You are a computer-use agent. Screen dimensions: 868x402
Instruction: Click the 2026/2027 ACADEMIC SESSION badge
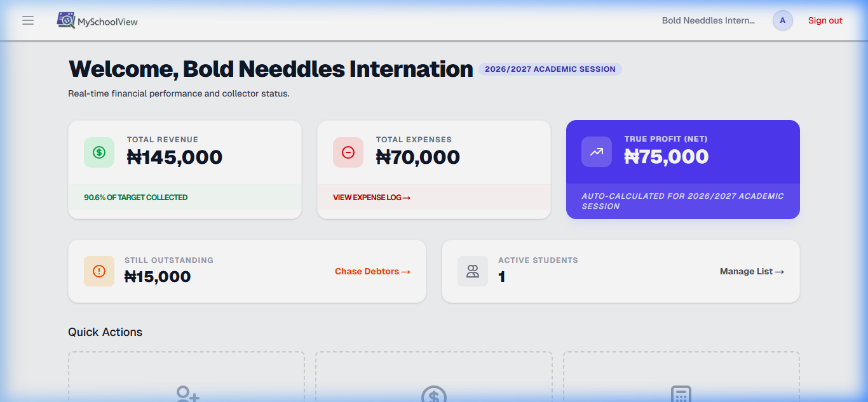[550, 69]
